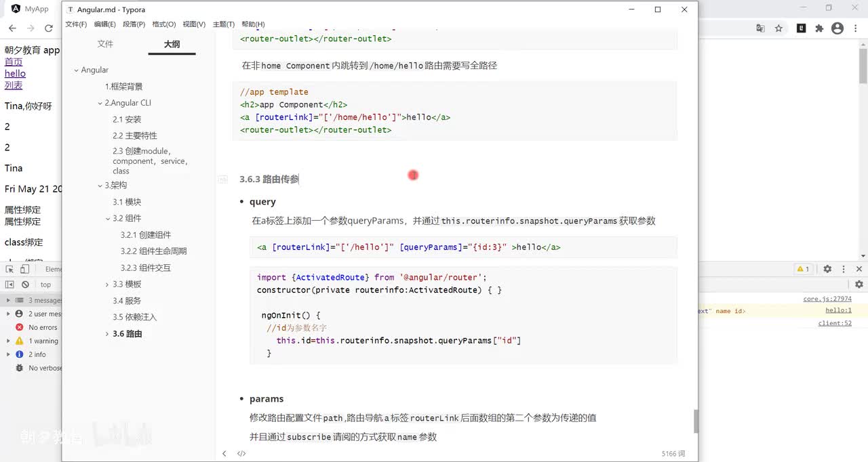Toggle the DevTools device toolbar icon
The height and width of the screenshot is (462, 868).
click(25, 269)
